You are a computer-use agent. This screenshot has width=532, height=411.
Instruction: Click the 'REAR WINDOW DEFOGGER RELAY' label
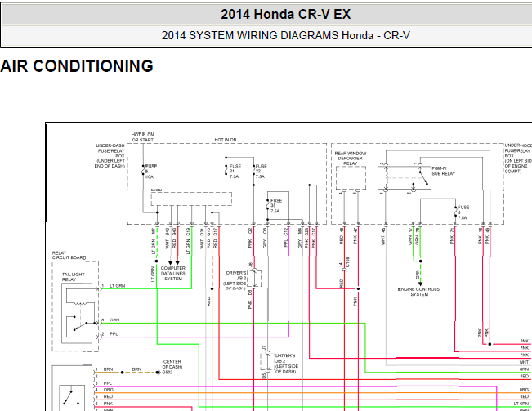(x=351, y=159)
